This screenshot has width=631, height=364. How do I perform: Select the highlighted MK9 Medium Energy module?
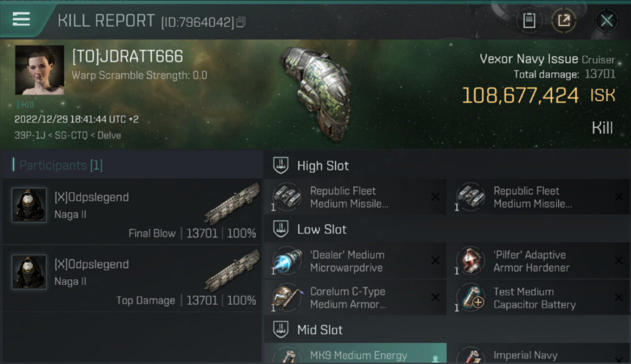pyautogui.click(x=355, y=354)
